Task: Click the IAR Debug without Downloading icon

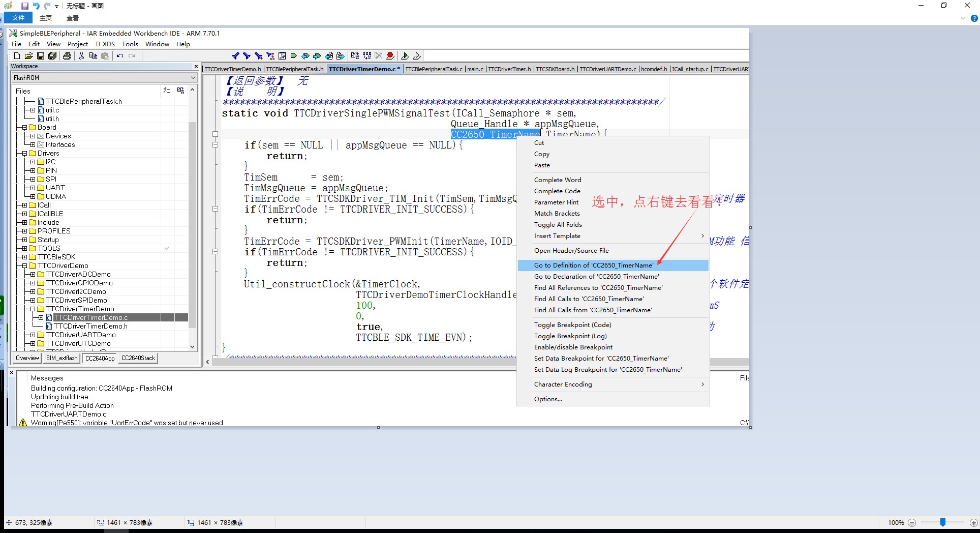Action: (x=417, y=56)
